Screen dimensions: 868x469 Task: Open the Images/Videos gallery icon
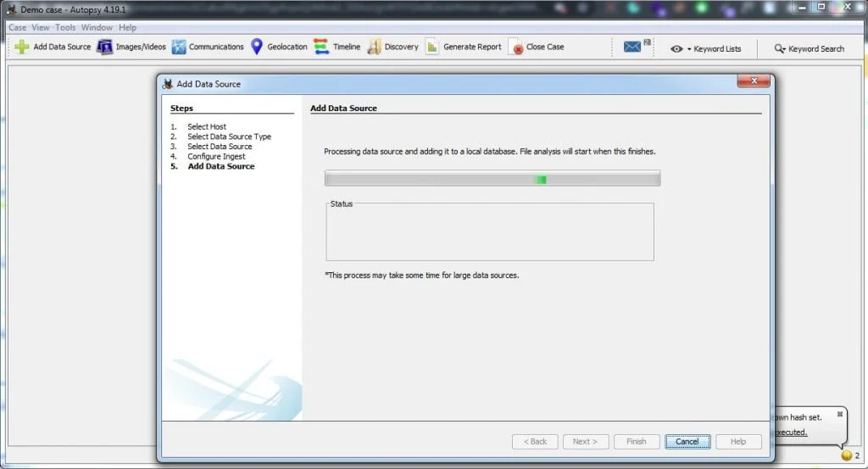coord(104,47)
